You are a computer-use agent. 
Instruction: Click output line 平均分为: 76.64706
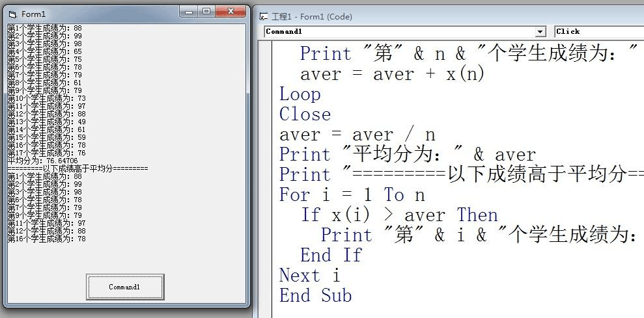tap(43, 161)
